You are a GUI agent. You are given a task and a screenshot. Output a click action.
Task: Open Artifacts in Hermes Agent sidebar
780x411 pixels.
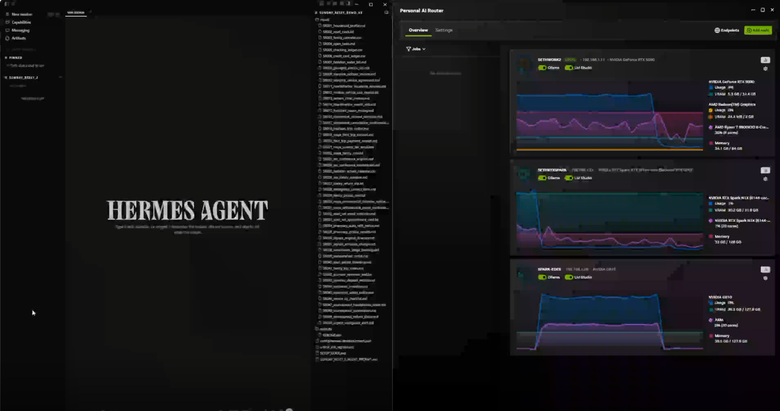tap(15, 38)
